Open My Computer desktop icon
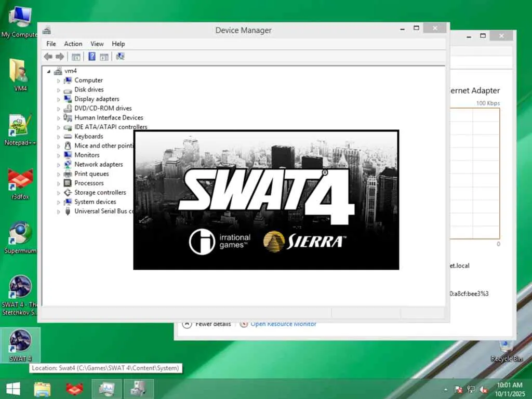Screen dimensions: 532x399 (20, 22)
